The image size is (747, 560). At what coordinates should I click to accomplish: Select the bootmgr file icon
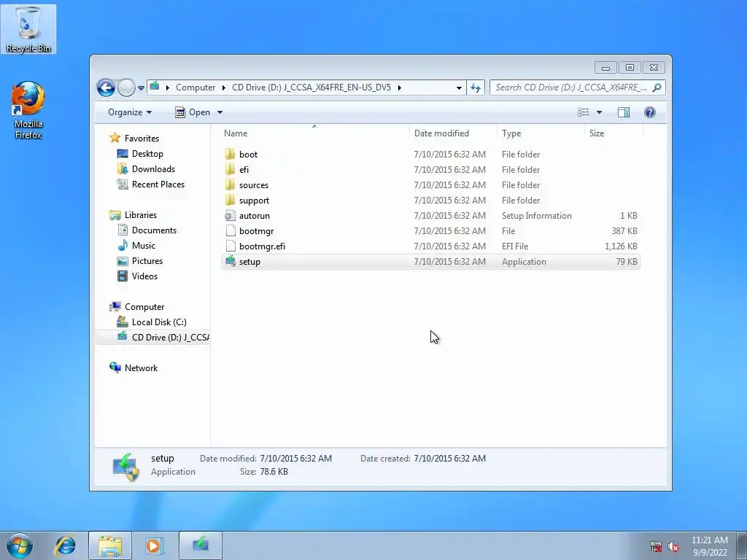pyautogui.click(x=231, y=231)
